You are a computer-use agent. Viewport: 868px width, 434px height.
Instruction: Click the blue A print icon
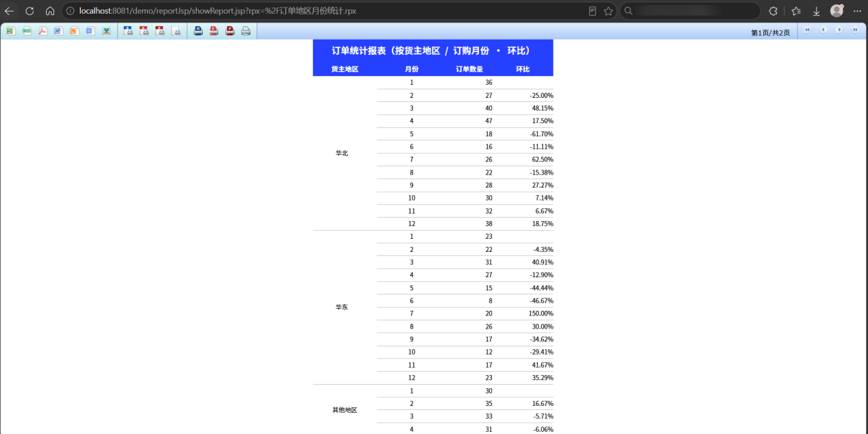198,31
